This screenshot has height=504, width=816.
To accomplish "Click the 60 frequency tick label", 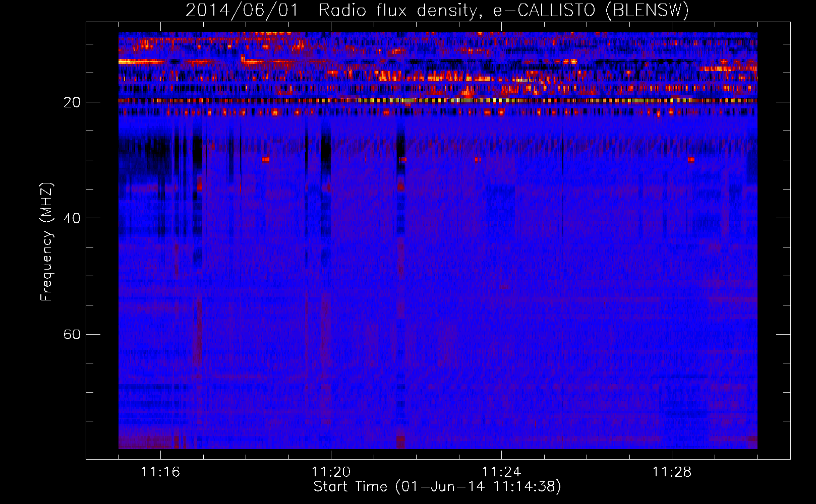I will [x=72, y=334].
